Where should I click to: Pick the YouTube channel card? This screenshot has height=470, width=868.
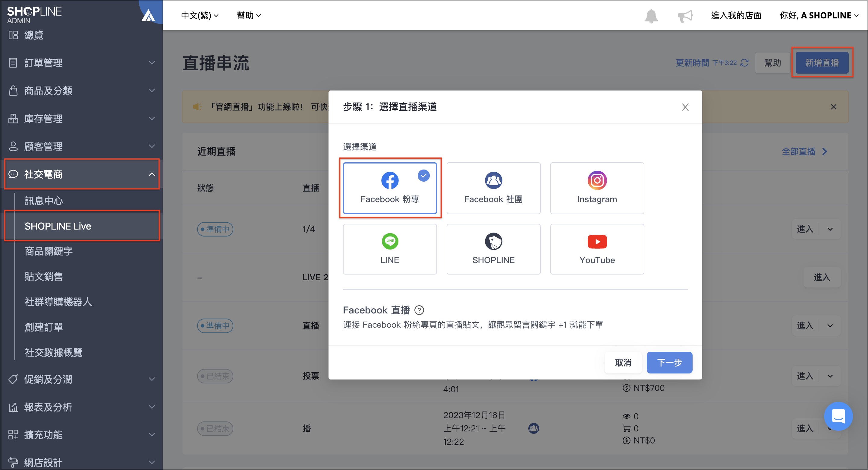coord(597,249)
